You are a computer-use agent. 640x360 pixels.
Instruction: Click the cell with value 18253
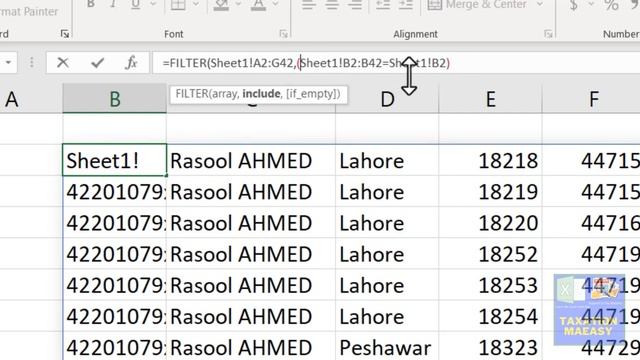490,285
